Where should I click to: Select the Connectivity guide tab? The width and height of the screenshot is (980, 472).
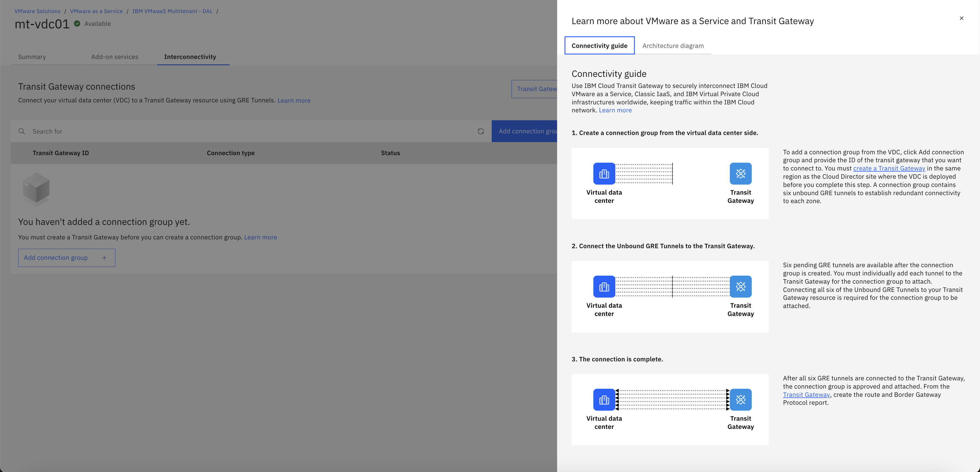coord(599,46)
